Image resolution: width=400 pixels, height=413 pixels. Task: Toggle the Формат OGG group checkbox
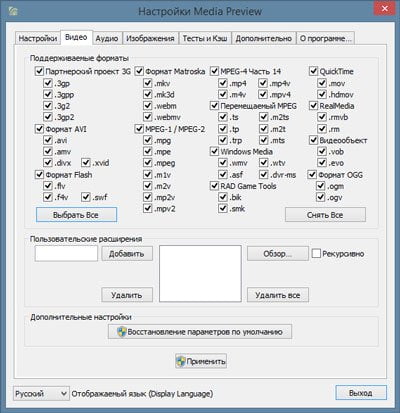(x=312, y=174)
